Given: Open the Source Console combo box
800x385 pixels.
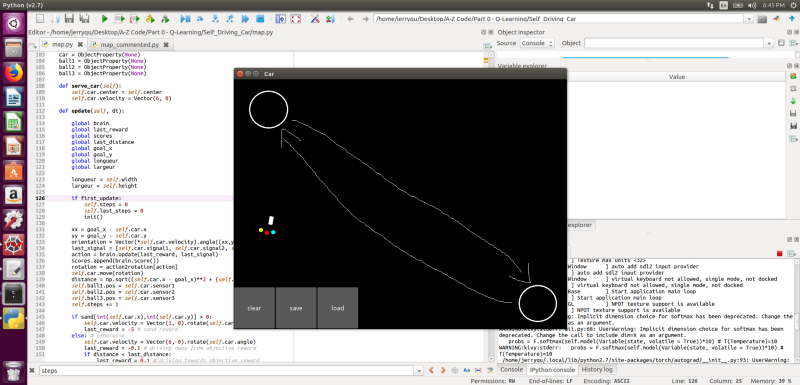Looking at the screenshot, I should coord(537,43).
